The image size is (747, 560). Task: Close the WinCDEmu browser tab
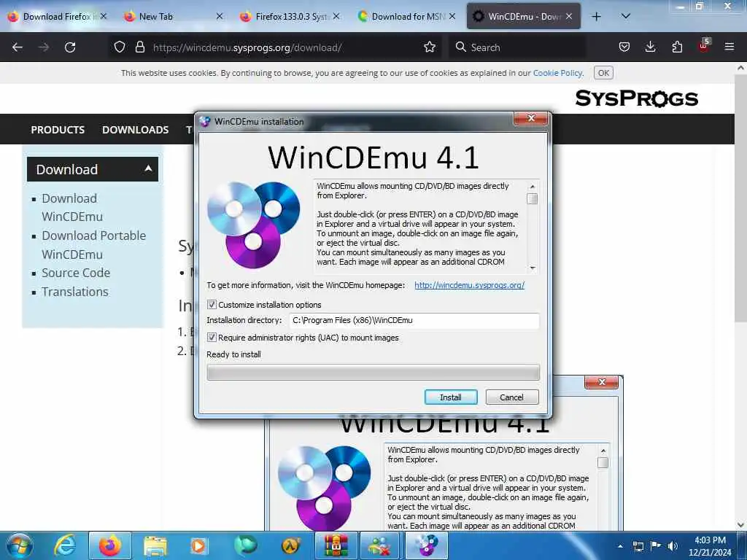569,17
